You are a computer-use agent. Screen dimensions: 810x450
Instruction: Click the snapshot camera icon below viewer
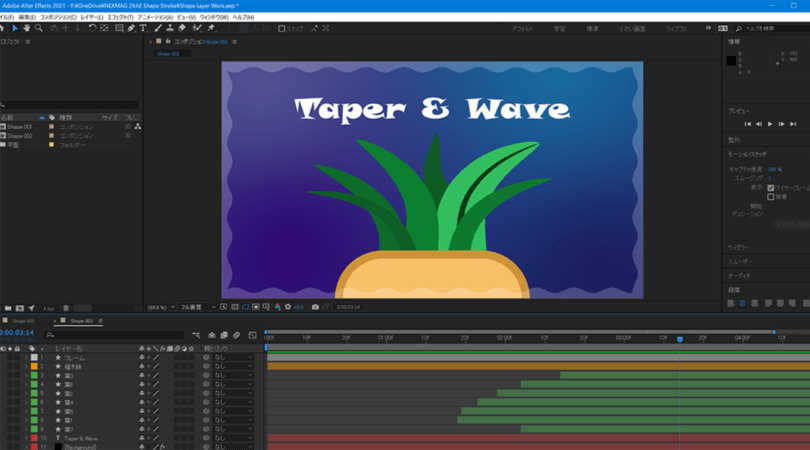(315, 307)
